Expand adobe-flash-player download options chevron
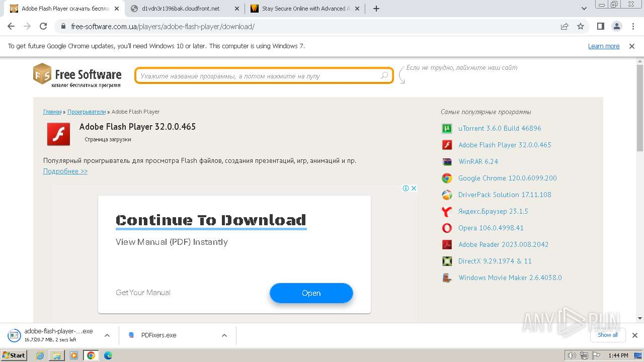The image size is (644, 362). pyautogui.click(x=107, y=335)
